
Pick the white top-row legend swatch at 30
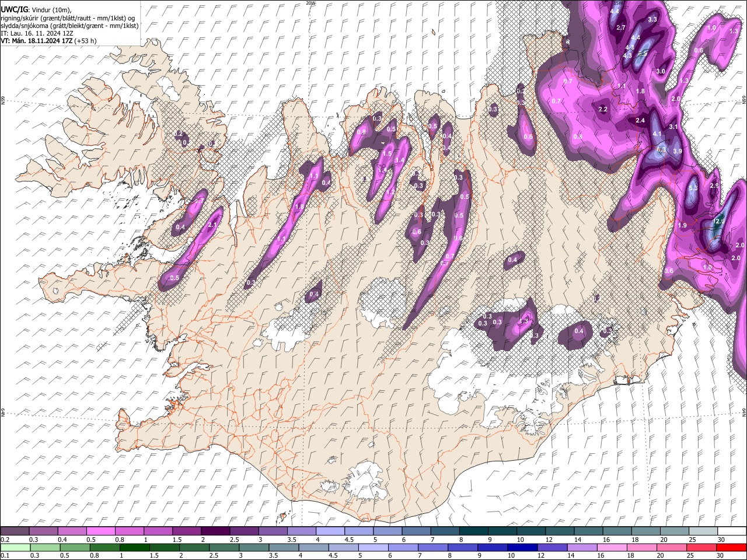click(732, 531)
